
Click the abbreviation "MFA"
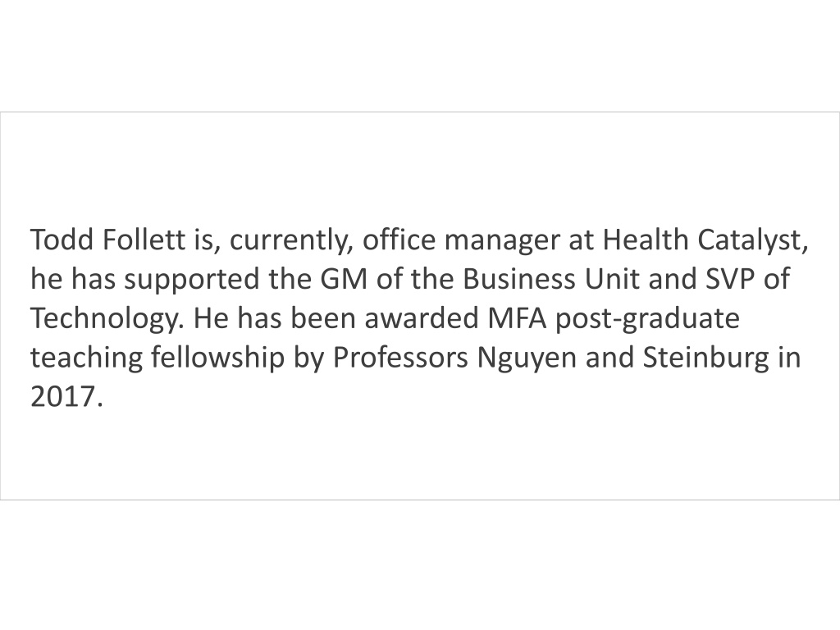[x=517, y=318]
